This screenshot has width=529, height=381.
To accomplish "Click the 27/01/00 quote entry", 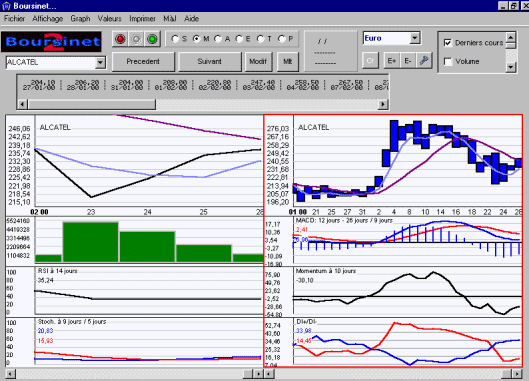I will pyautogui.click(x=39, y=85).
